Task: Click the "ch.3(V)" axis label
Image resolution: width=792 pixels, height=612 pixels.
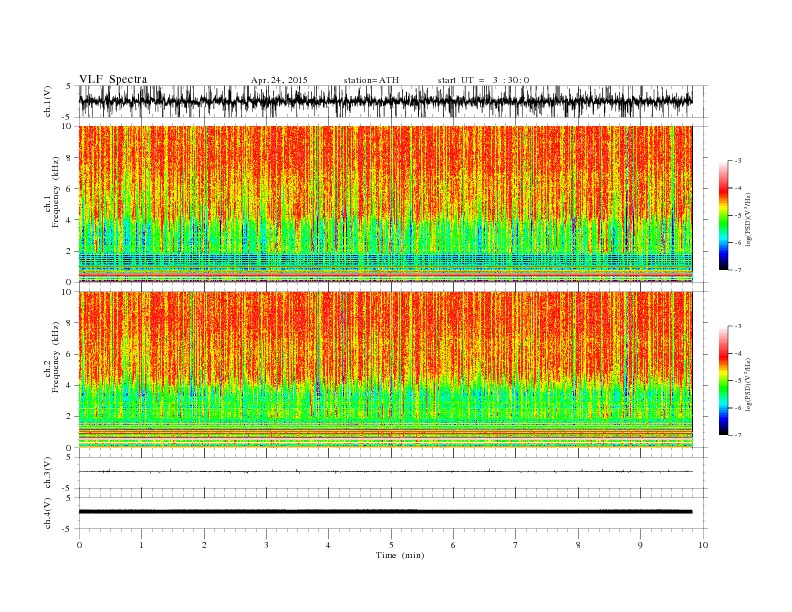Action: tap(48, 473)
